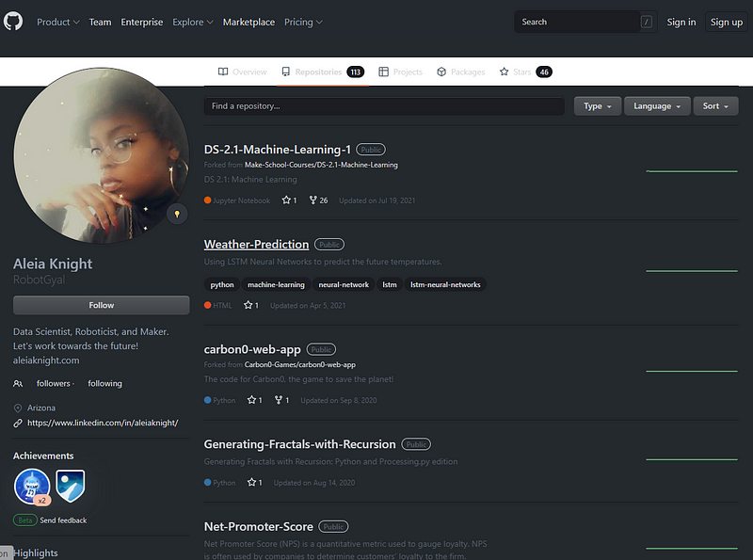Click the Packages cube icon
This screenshot has height=560, width=753.
[x=441, y=72]
